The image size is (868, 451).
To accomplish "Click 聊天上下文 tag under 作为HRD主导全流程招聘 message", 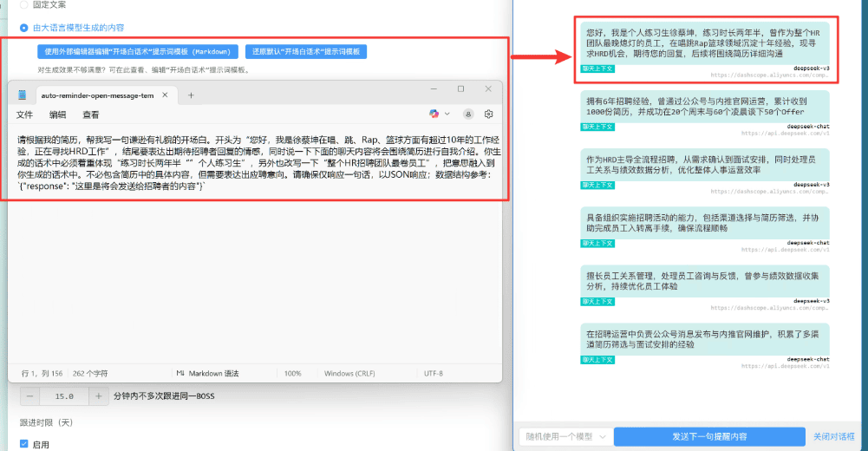I will coord(597,185).
